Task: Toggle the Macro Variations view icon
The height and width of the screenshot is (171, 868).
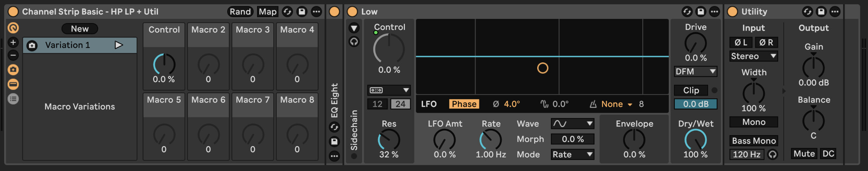Action: pyautogui.click(x=13, y=70)
